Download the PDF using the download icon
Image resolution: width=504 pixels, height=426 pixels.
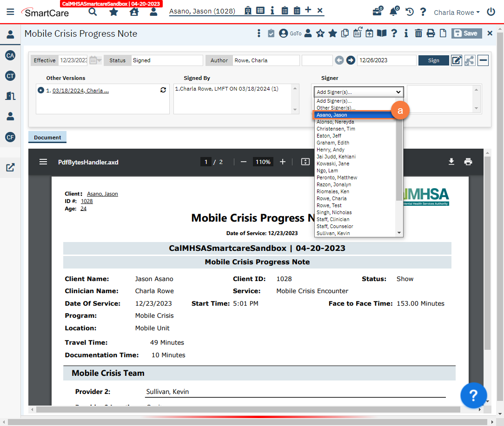click(451, 161)
